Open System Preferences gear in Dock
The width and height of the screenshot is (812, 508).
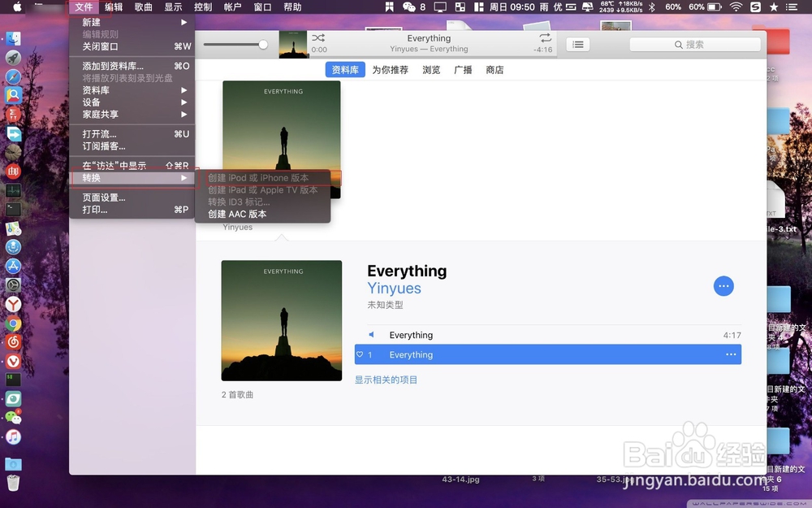13,285
